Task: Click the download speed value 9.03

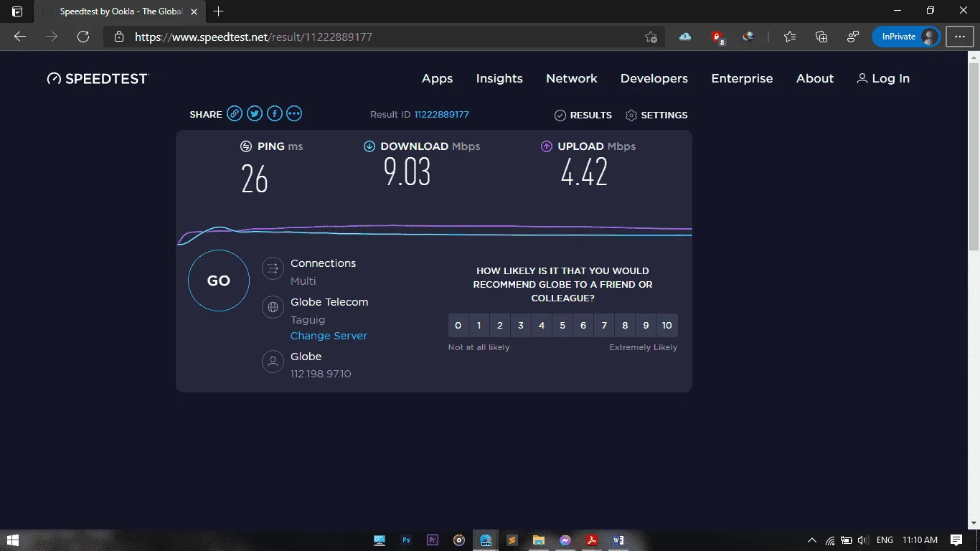Action: (407, 172)
